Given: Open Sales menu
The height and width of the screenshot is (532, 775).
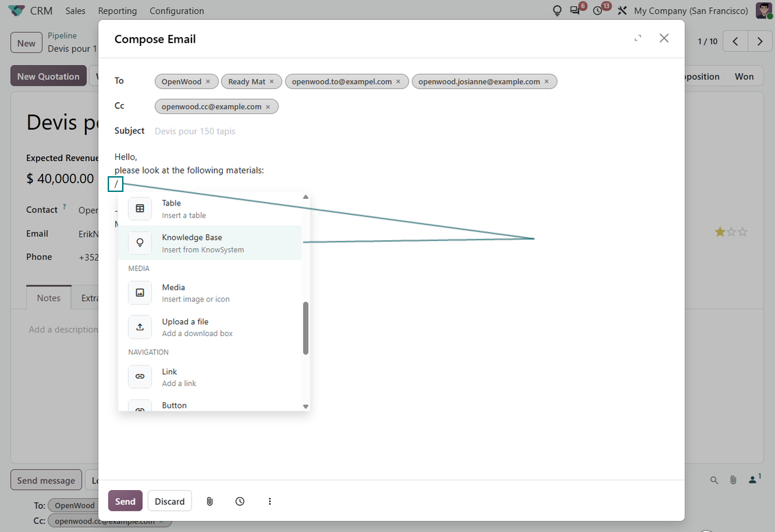Looking at the screenshot, I should point(75,10).
